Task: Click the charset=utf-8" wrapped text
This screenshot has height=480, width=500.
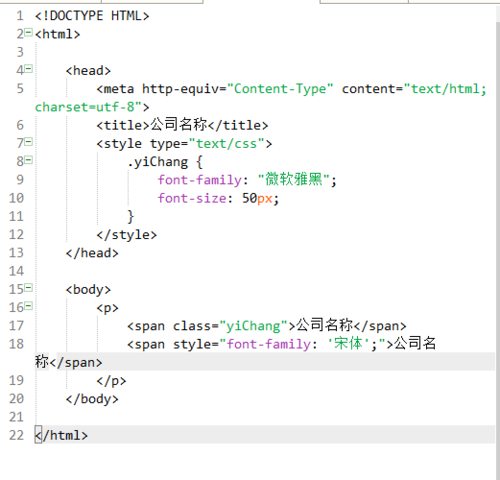Action: [89, 107]
